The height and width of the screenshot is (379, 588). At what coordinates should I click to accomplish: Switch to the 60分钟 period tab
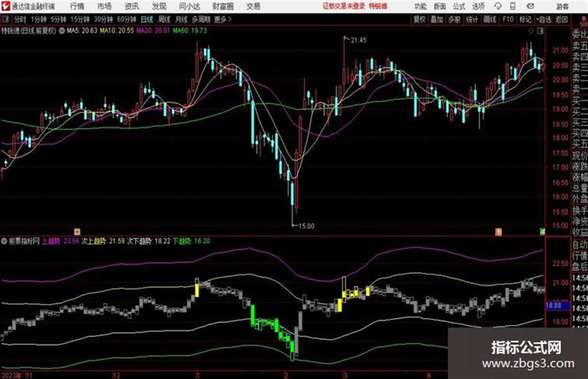click(126, 19)
